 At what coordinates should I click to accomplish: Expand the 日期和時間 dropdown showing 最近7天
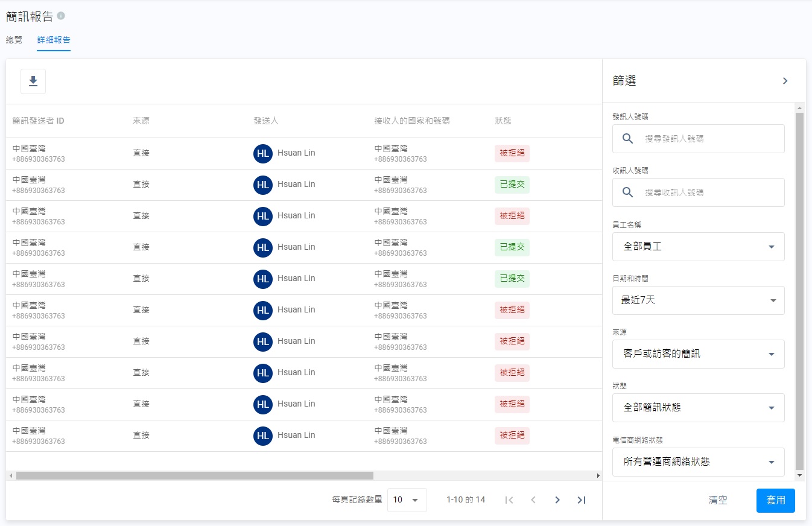click(698, 300)
